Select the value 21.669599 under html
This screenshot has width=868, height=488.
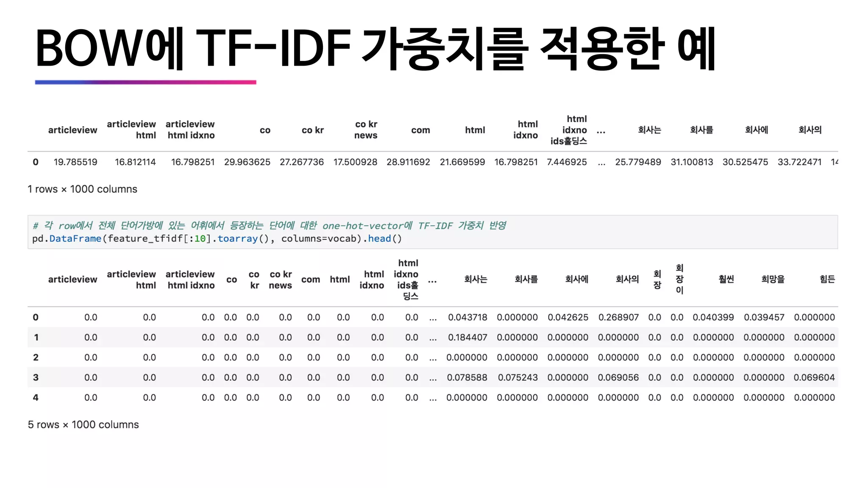tap(462, 162)
